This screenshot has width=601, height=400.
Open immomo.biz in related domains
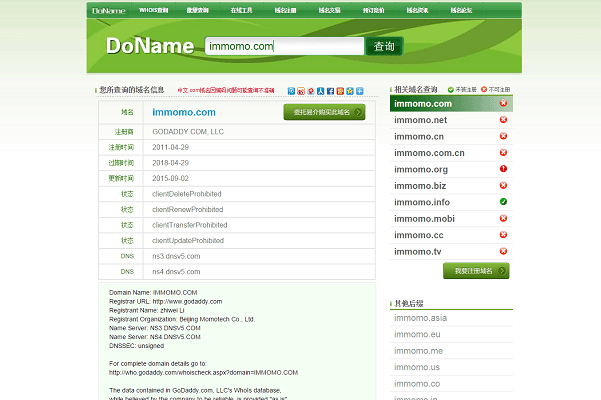[x=420, y=186]
